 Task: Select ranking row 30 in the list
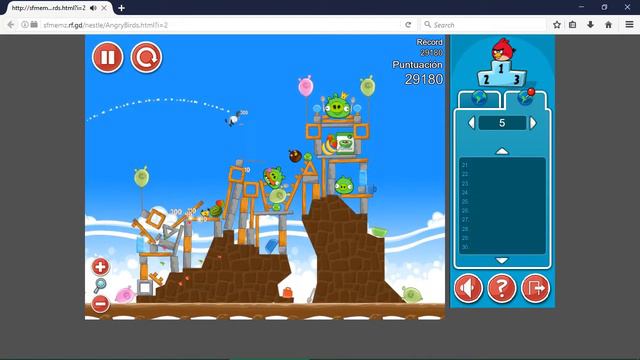502,247
